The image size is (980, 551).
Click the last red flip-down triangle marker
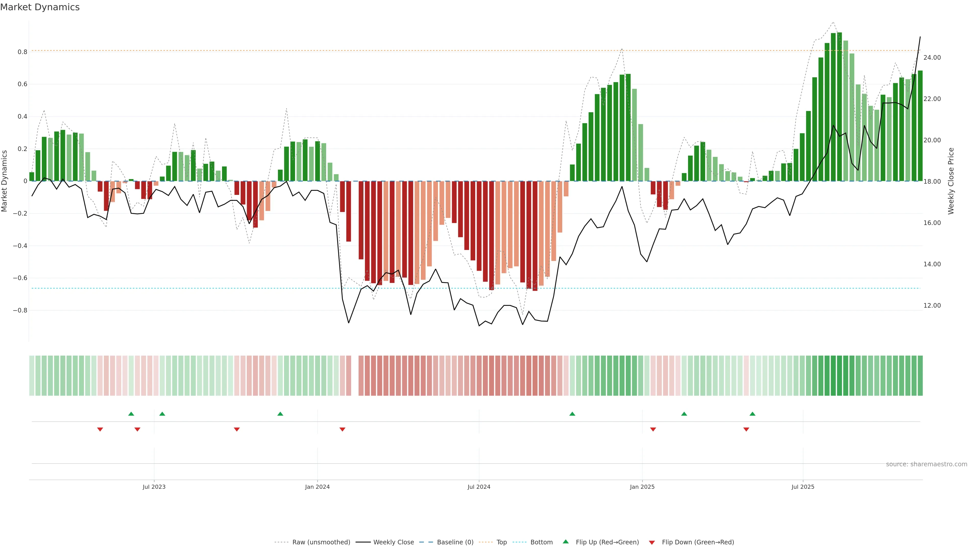pyautogui.click(x=746, y=429)
